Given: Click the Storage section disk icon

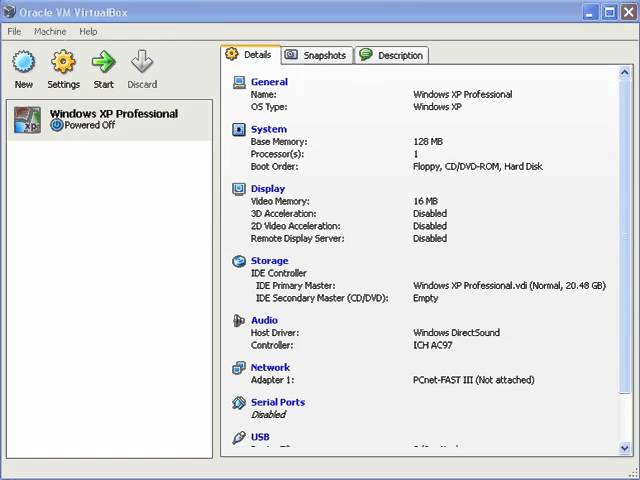Looking at the screenshot, I should tap(239, 261).
